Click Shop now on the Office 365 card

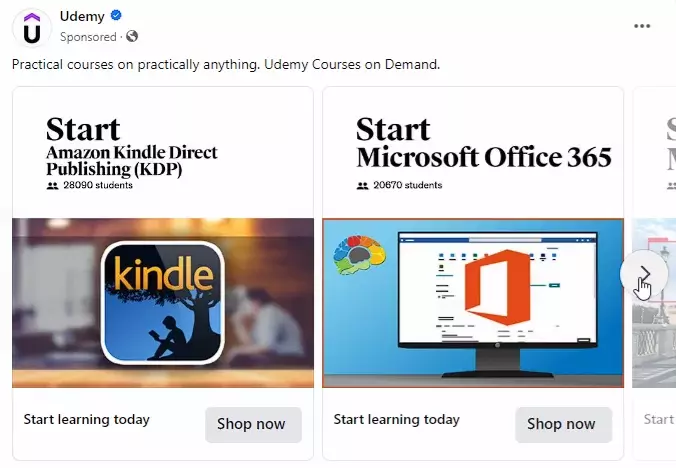563,424
